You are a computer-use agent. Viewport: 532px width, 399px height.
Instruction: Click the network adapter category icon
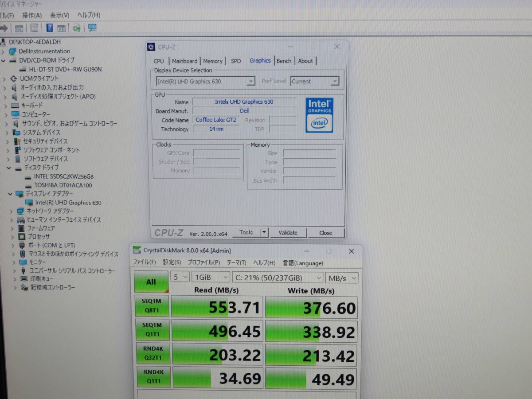pyautogui.click(x=20, y=211)
